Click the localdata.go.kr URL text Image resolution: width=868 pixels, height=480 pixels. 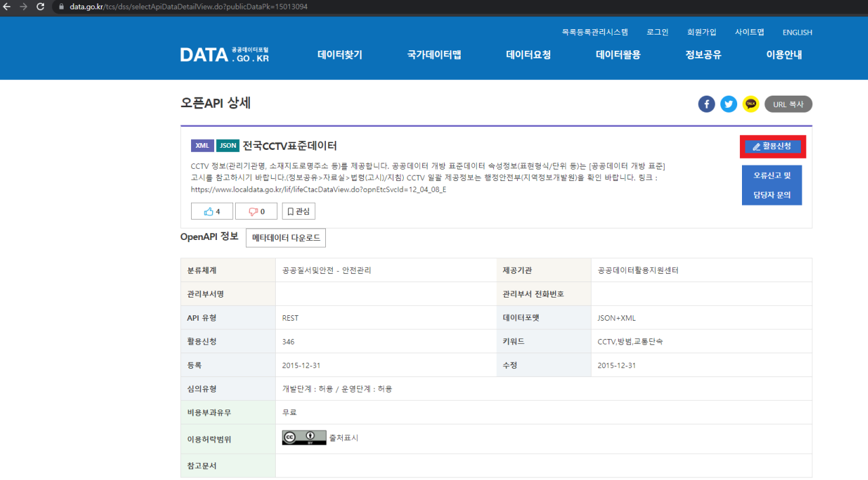tap(318, 189)
